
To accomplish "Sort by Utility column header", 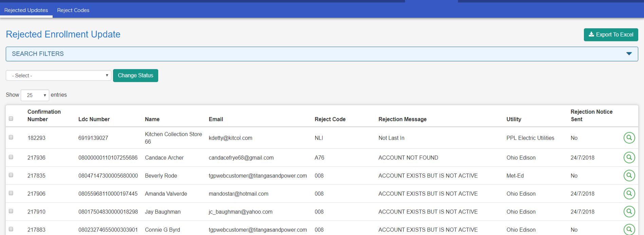I will (514, 119).
